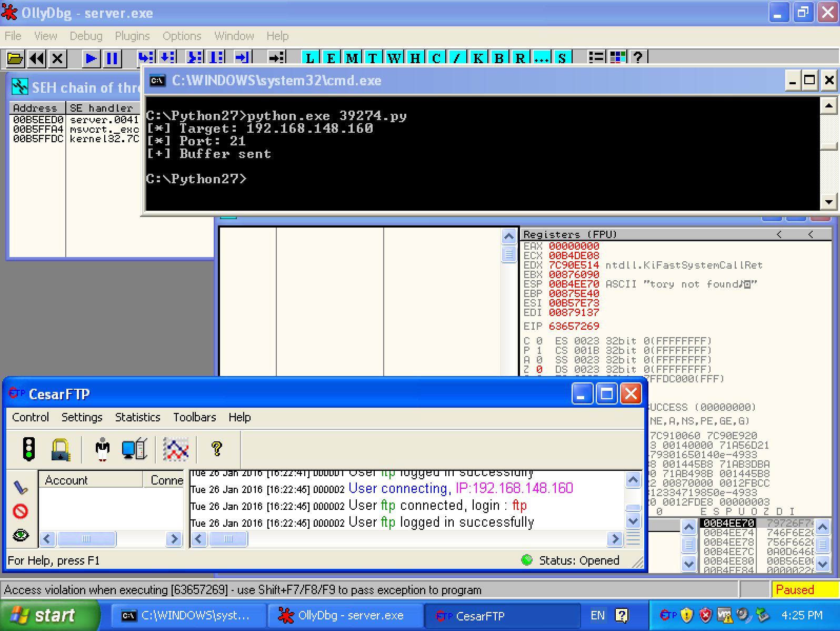Click CesarFTP yellow question mark icon

point(216,449)
